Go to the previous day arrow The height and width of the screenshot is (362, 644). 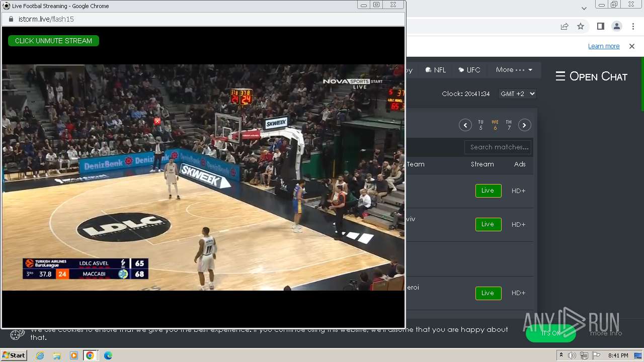pyautogui.click(x=465, y=125)
